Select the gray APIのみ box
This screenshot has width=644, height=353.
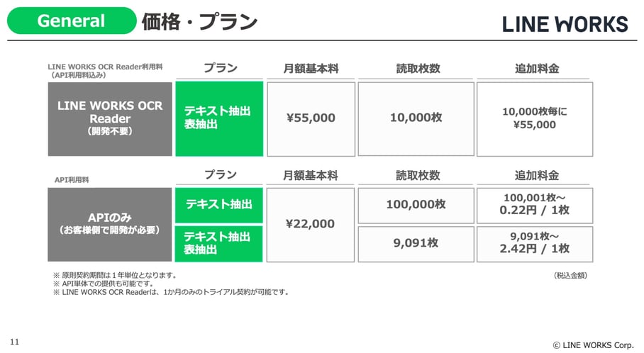coord(110,224)
